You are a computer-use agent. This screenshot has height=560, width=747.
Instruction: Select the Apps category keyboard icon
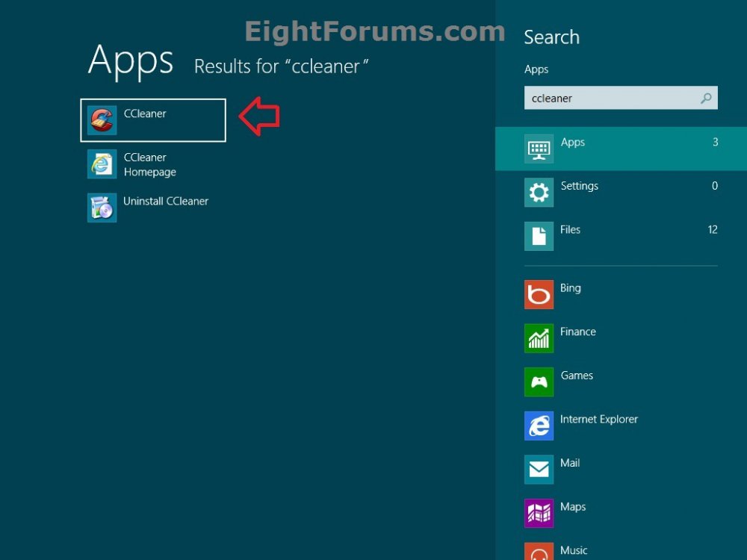pos(539,149)
